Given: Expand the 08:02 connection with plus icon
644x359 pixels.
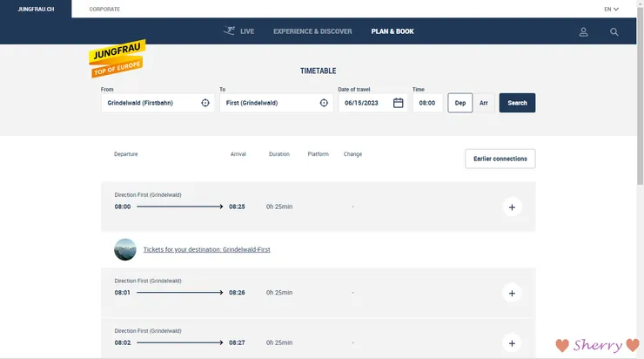Looking at the screenshot, I should (x=512, y=343).
